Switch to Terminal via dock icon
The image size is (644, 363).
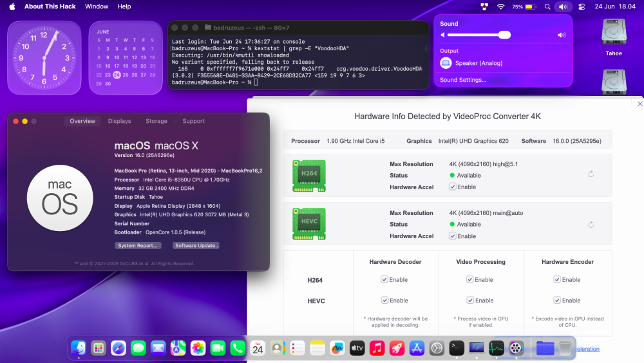point(457,348)
